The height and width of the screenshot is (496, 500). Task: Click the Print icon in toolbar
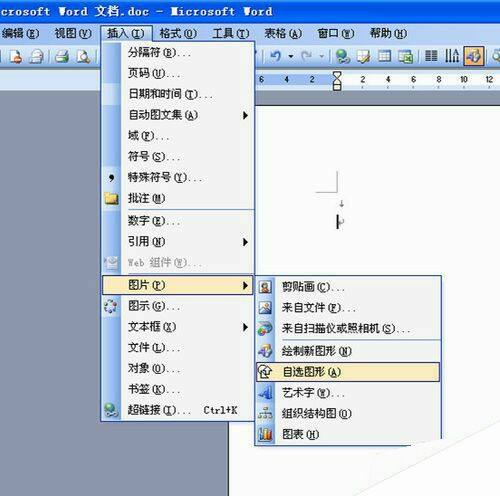62,56
